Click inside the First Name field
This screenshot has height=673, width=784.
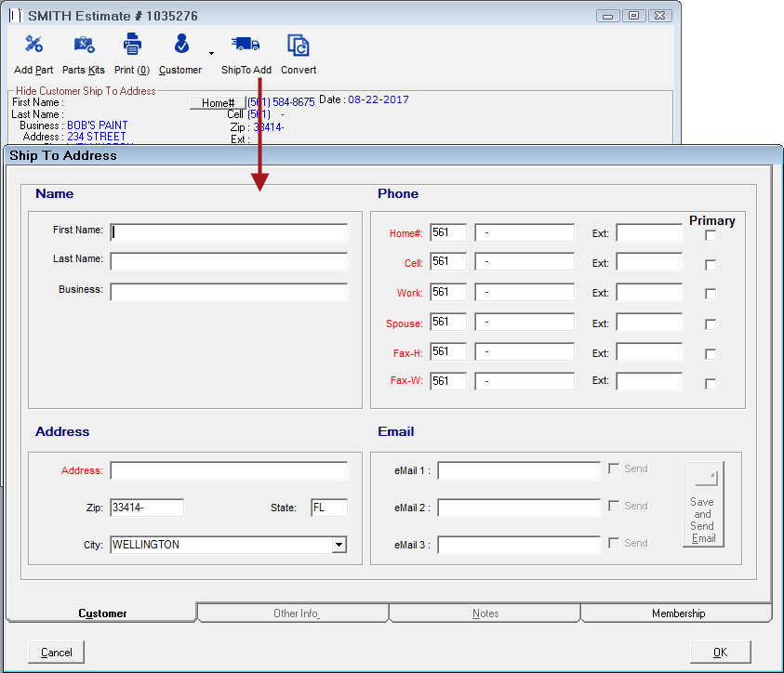tap(228, 232)
